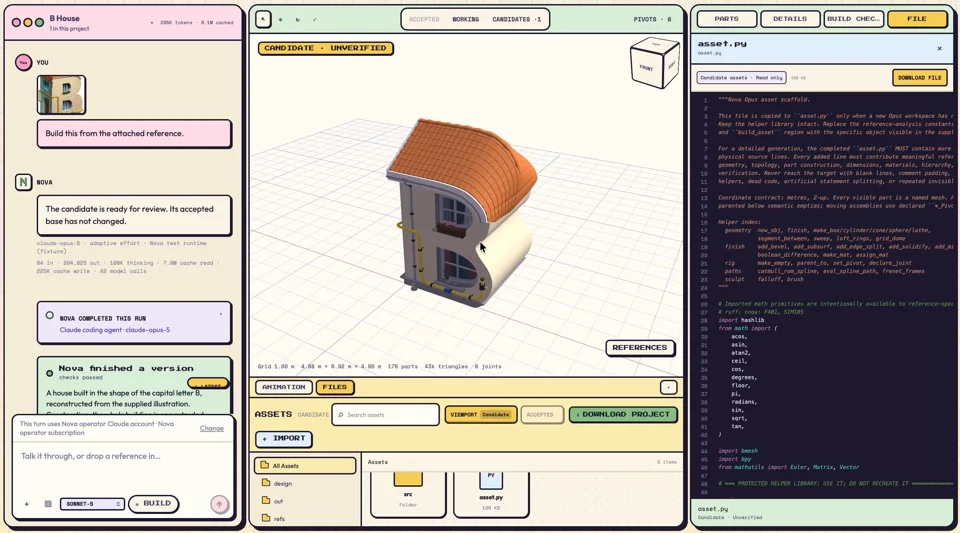This screenshot has width=960, height=533.
Task: Click the Candidate assets · Read only badge
Action: [741, 78]
